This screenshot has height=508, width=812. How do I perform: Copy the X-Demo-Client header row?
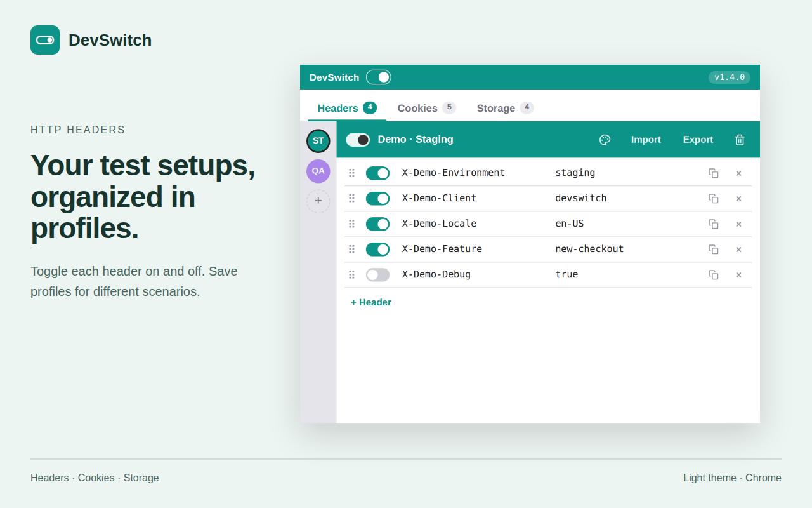pos(714,199)
